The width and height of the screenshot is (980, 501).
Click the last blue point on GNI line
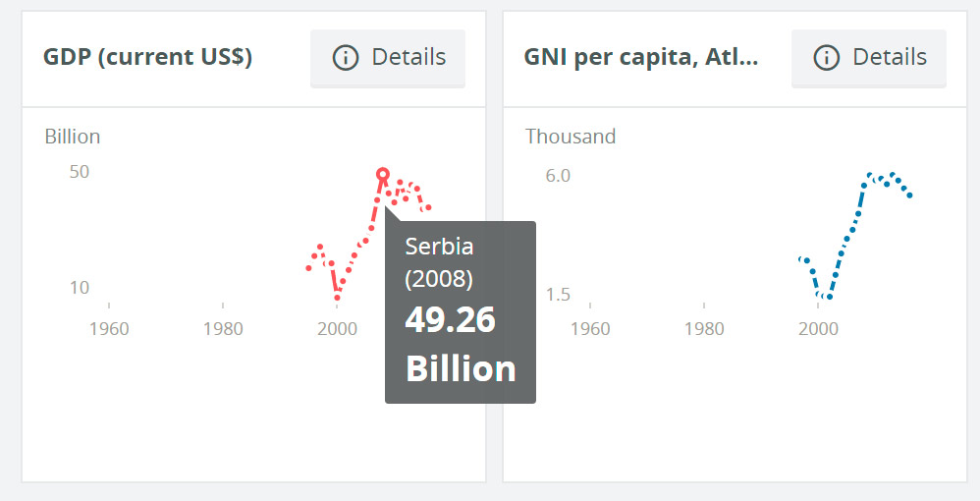coord(910,195)
